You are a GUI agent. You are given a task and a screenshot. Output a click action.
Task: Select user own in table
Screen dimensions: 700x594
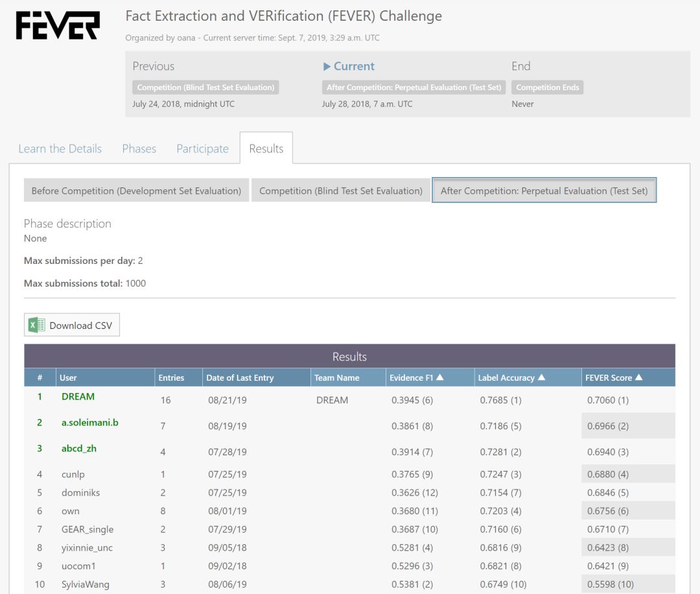pyautogui.click(x=70, y=511)
